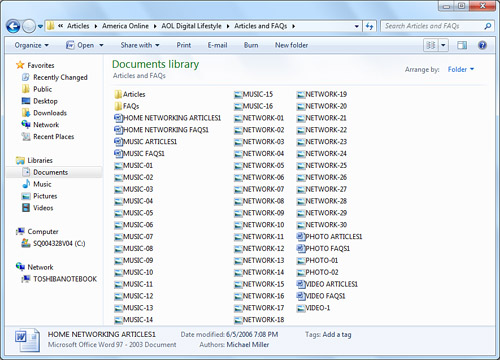
Task: Select the HOME NETWORKING ARTICLES1 Word document
Action: (167, 118)
